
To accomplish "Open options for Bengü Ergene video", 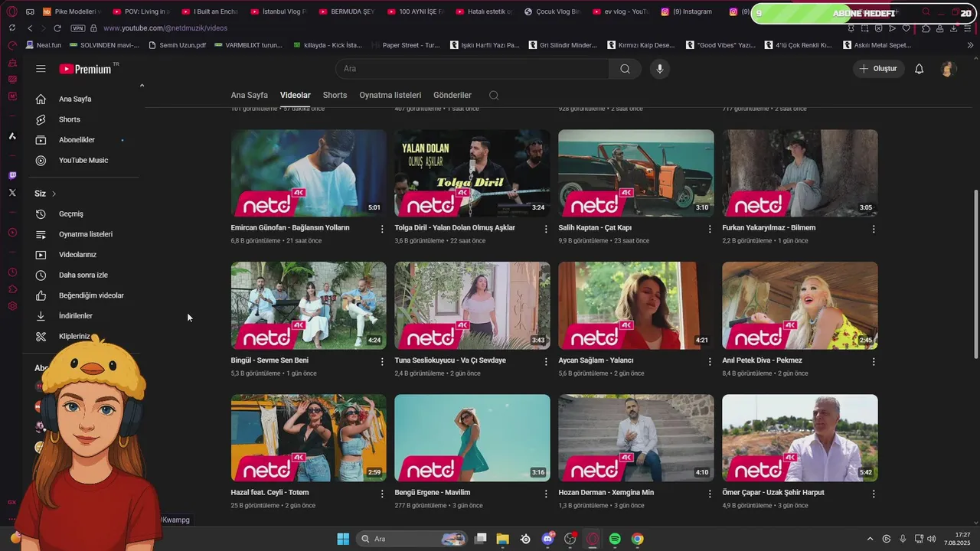I will click(546, 494).
